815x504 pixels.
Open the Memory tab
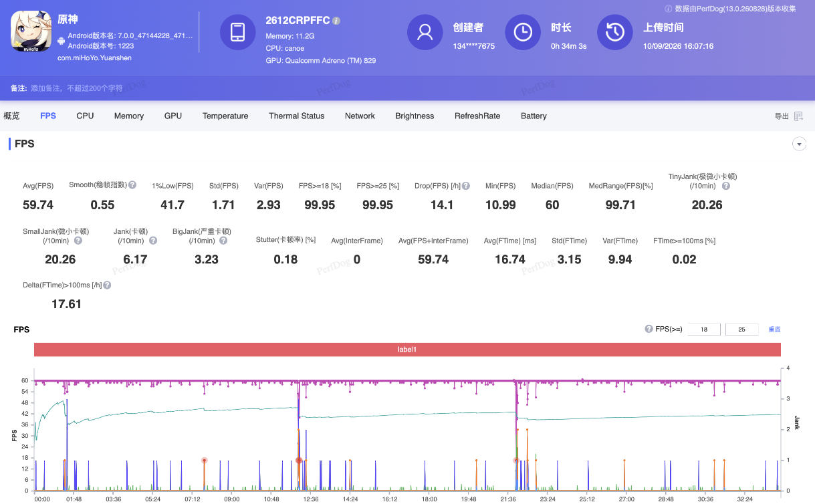click(129, 116)
